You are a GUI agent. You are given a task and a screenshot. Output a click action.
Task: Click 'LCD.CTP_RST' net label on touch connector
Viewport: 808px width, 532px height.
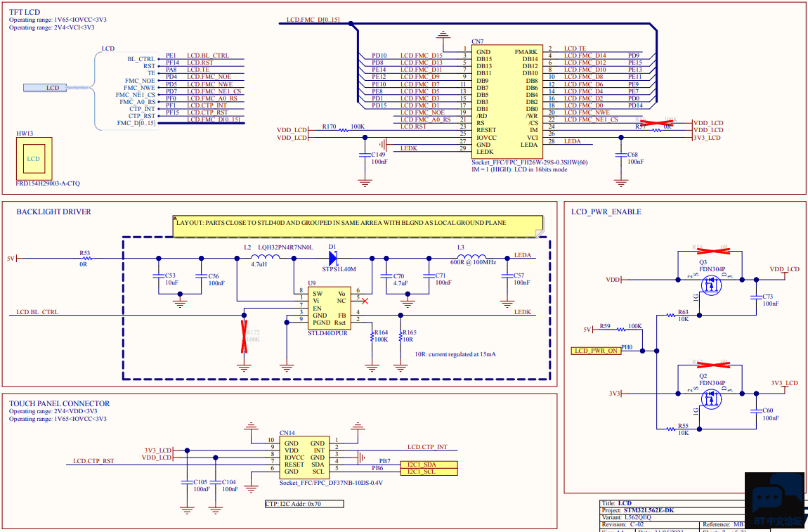pos(93,461)
